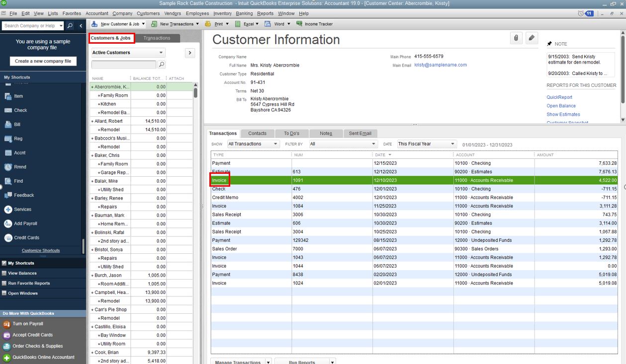
Task: Open the This Fiscal Year date dropdown
Action: pos(426,144)
